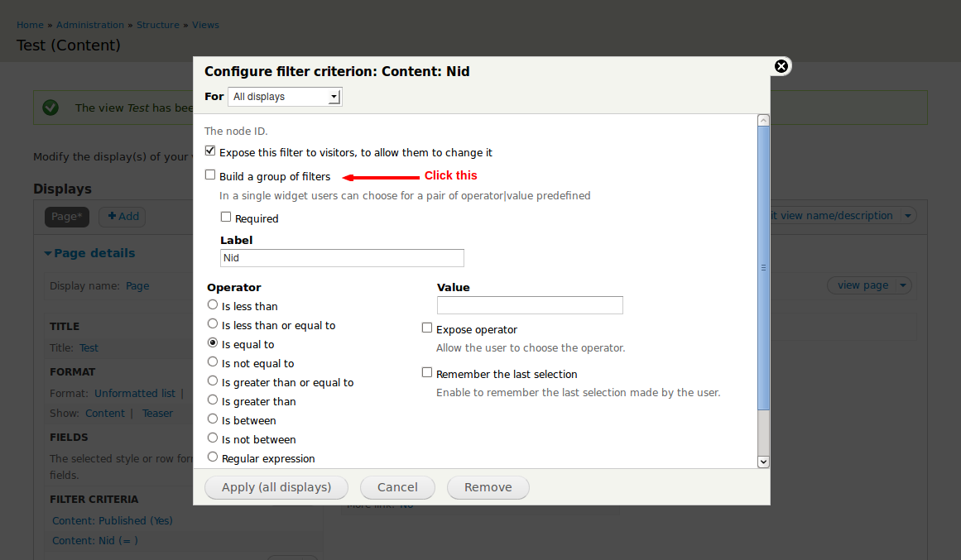
Task: Go to Structure in the breadcrumb
Action: click(x=157, y=25)
